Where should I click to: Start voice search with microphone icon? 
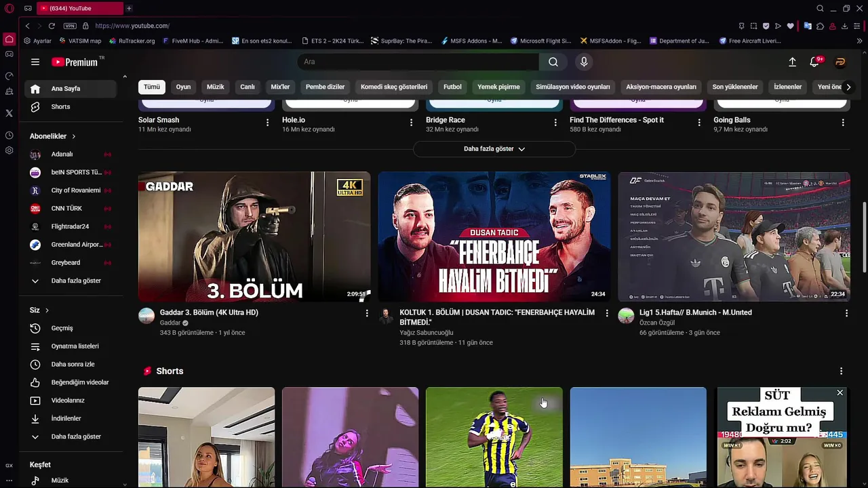[584, 62]
